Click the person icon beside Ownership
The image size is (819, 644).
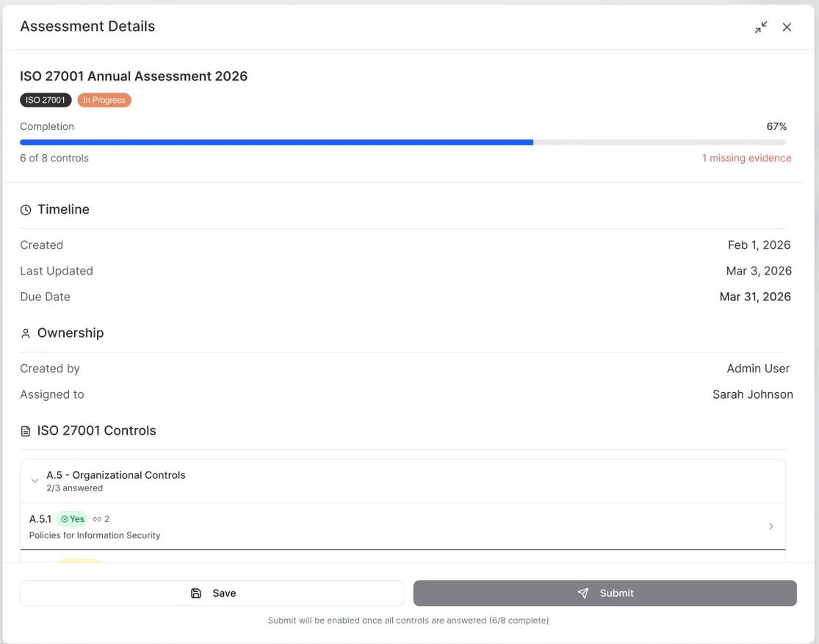click(x=26, y=333)
